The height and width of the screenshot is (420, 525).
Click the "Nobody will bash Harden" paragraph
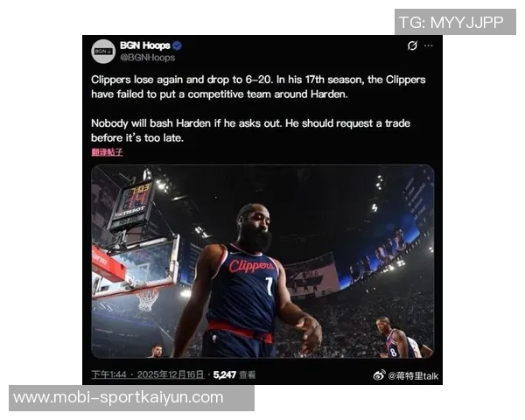[x=250, y=130]
